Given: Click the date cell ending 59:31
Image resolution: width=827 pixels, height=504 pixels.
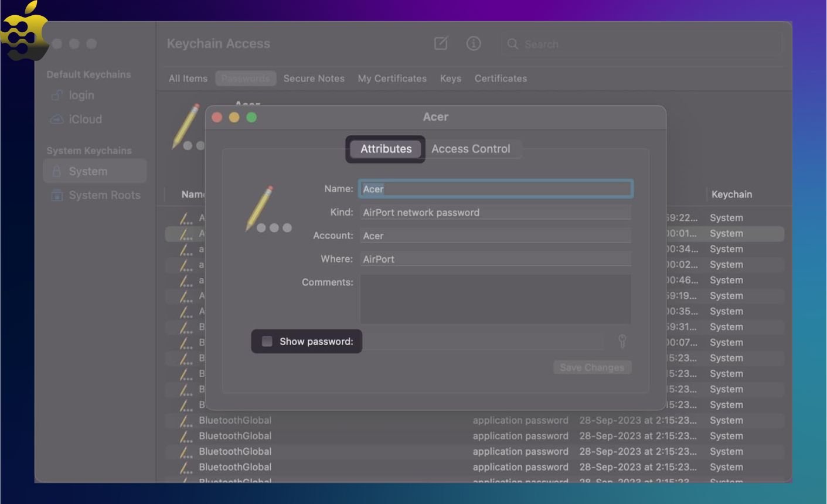Looking at the screenshot, I should [x=682, y=327].
